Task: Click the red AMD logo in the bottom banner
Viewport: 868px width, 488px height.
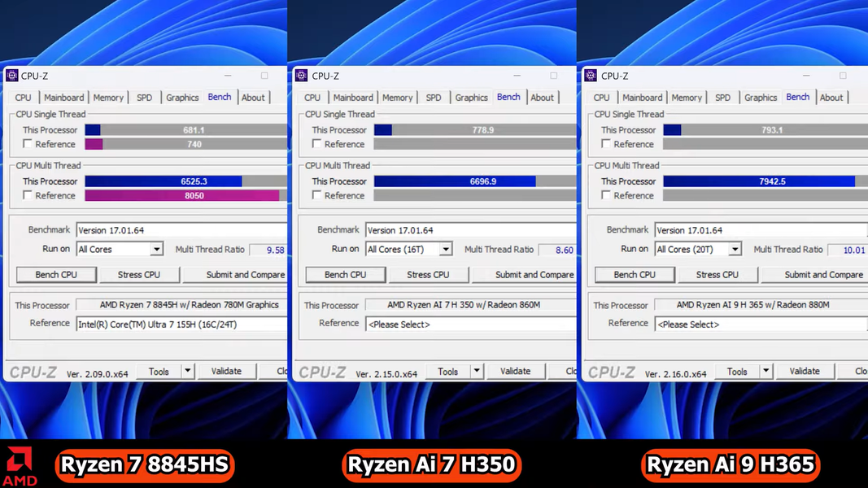Action: (x=20, y=464)
